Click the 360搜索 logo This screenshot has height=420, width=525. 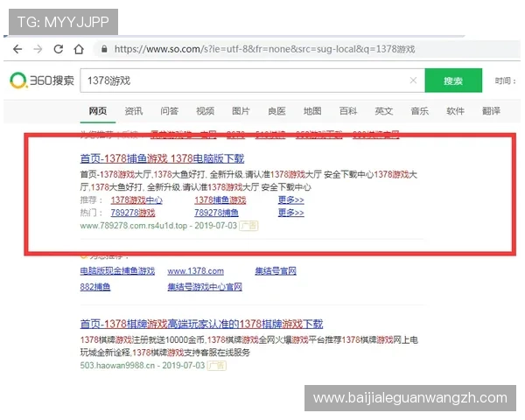pyautogui.click(x=42, y=80)
